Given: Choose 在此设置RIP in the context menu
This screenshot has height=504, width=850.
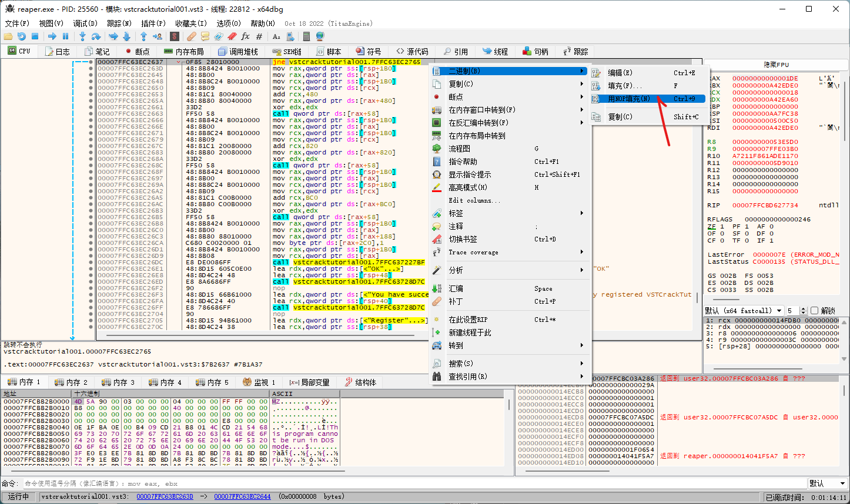Looking at the screenshot, I should [x=468, y=320].
